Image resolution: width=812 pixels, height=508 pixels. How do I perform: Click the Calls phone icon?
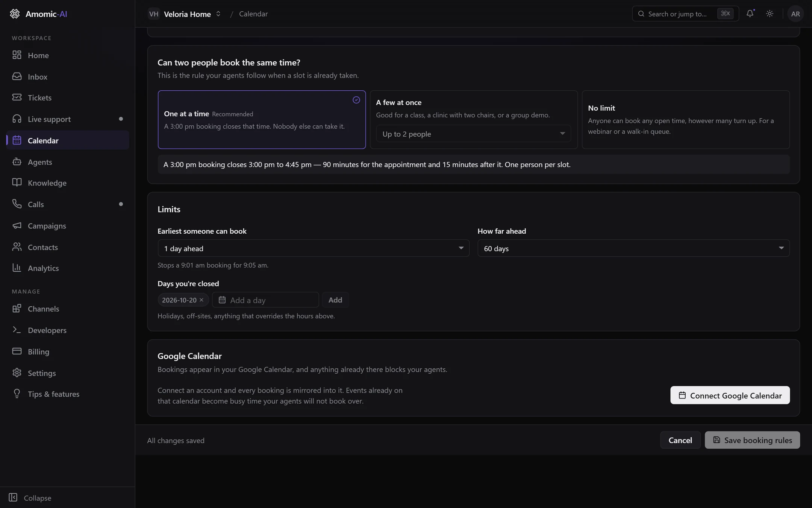[x=17, y=204]
